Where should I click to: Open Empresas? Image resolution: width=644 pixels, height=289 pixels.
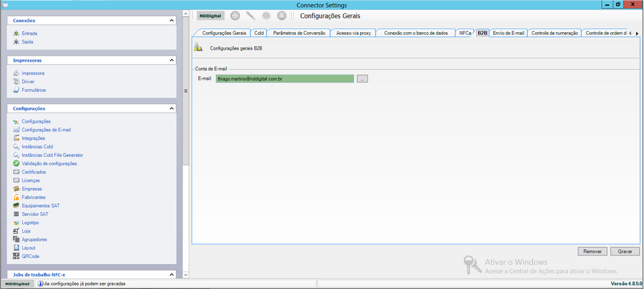tap(32, 189)
